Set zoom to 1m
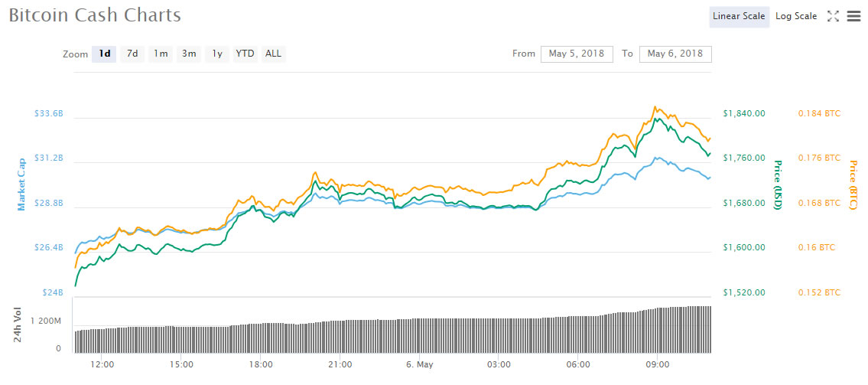 [x=161, y=54]
